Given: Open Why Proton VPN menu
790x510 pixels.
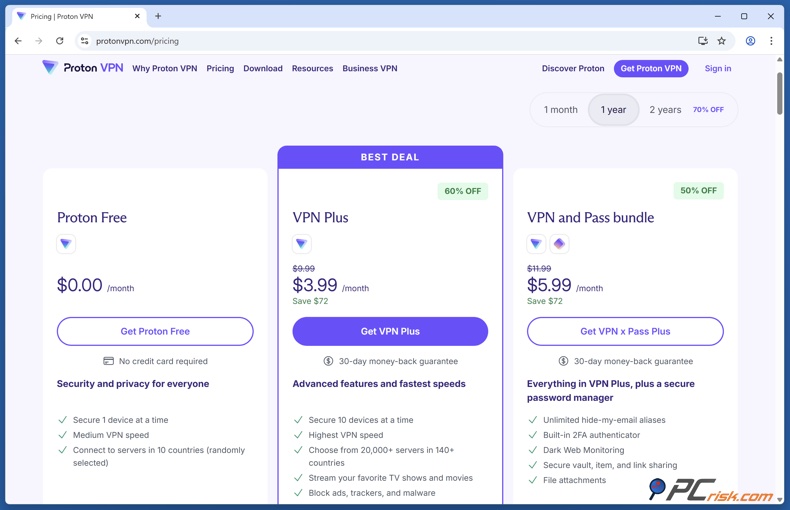Looking at the screenshot, I should (x=165, y=68).
